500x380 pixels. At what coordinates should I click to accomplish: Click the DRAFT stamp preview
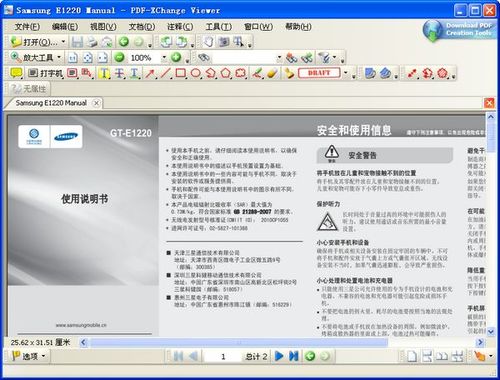pos(319,73)
